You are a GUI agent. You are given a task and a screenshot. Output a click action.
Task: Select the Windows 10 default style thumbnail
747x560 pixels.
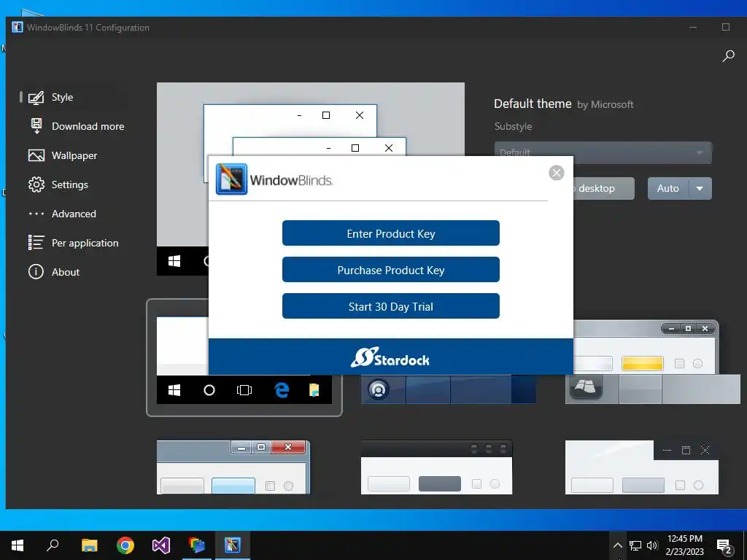click(x=244, y=357)
